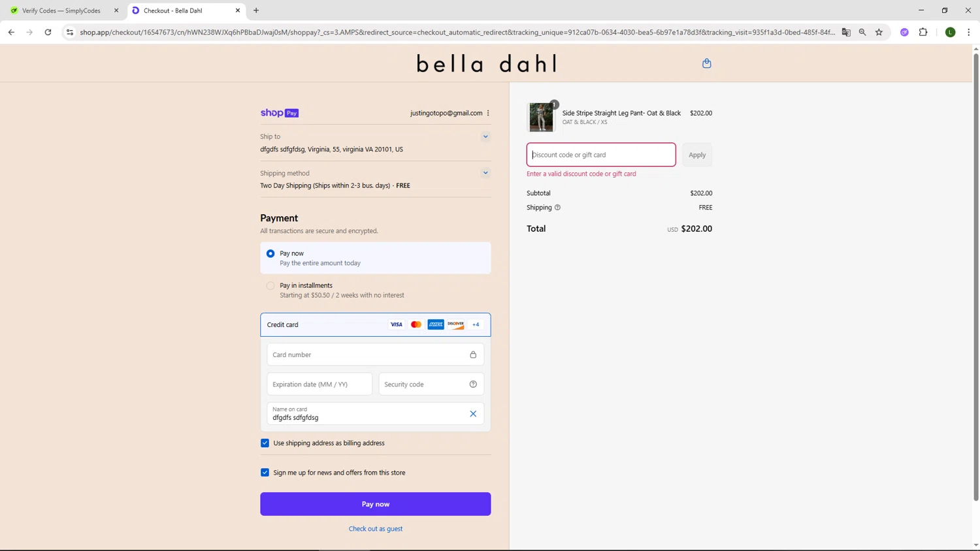The width and height of the screenshot is (980, 551).
Task: Click the security code help icon
Action: click(473, 384)
